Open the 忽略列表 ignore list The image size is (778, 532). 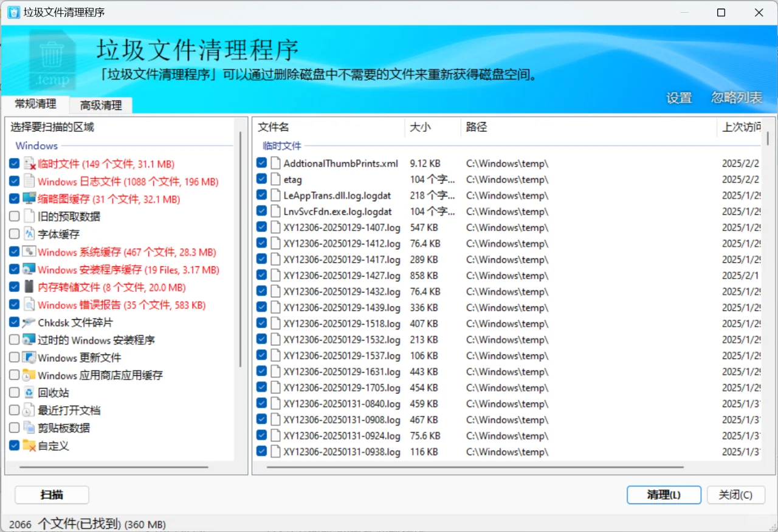(x=736, y=98)
